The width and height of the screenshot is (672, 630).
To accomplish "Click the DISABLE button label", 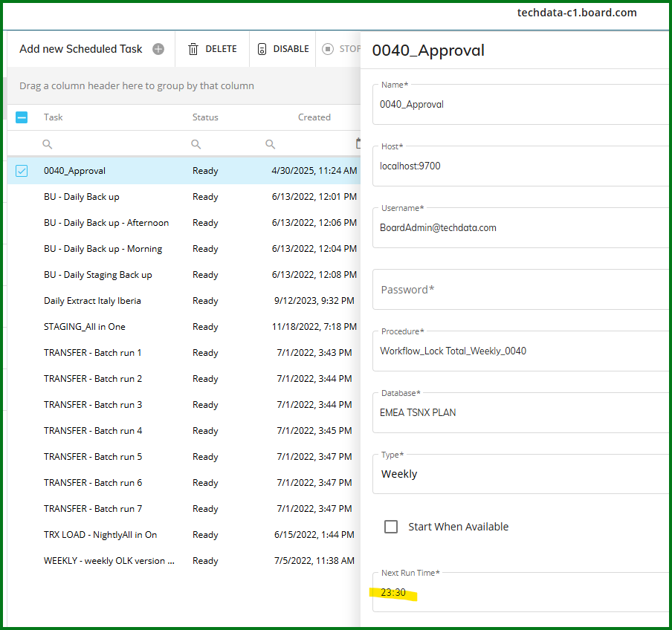I will (x=291, y=49).
